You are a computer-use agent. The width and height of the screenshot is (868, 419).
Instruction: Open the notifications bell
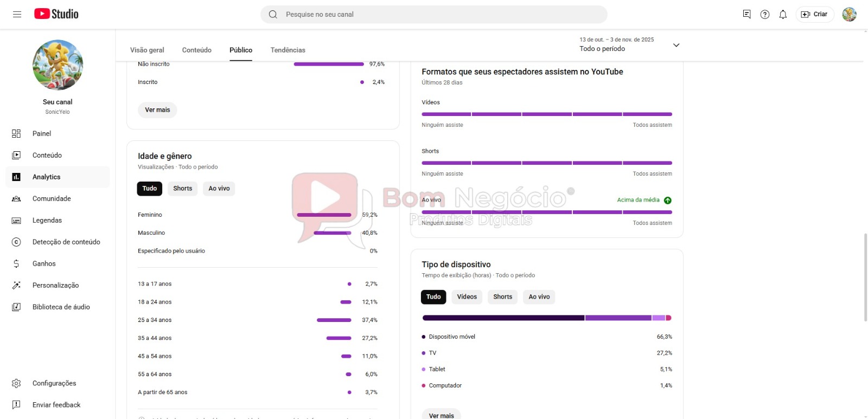click(x=783, y=15)
